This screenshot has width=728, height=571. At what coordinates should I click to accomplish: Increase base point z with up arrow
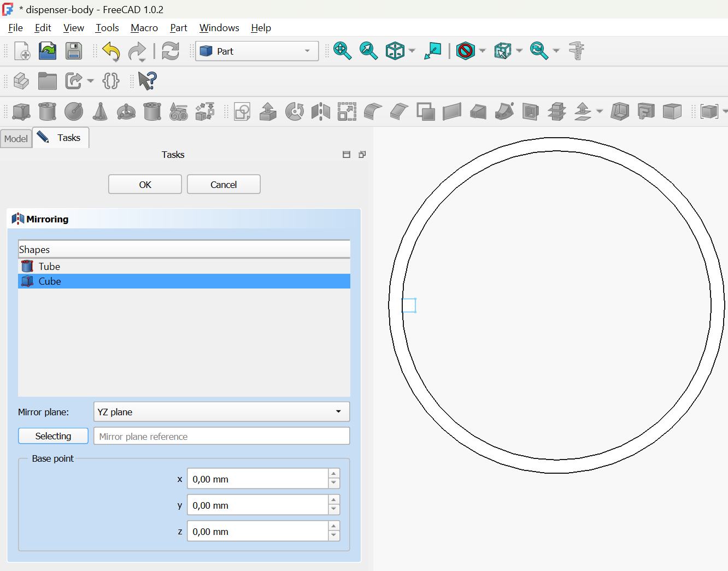click(334, 526)
